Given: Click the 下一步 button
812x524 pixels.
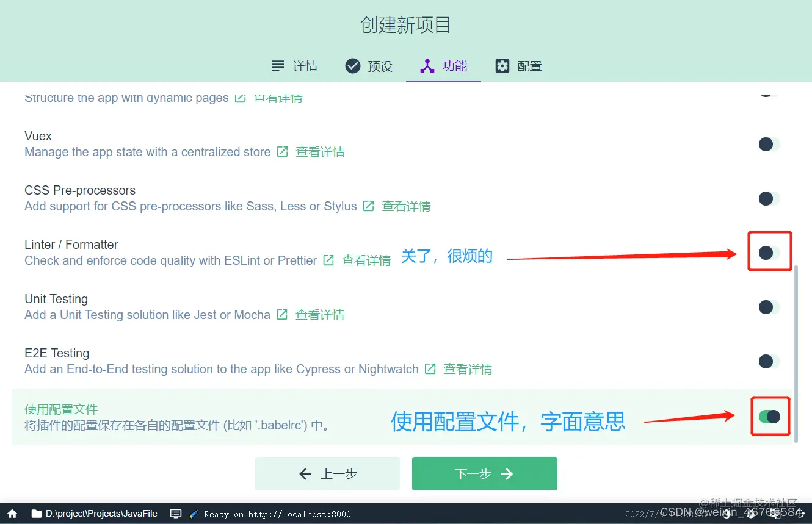Looking at the screenshot, I should click(x=484, y=473).
